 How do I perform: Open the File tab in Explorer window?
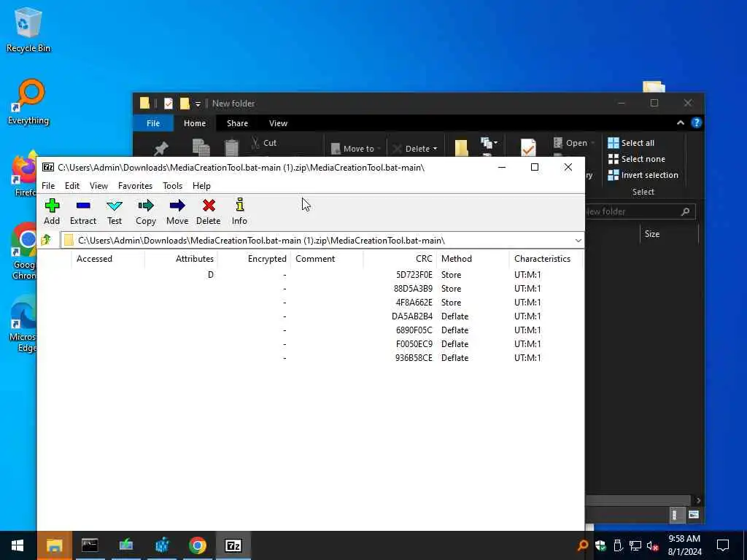point(153,123)
